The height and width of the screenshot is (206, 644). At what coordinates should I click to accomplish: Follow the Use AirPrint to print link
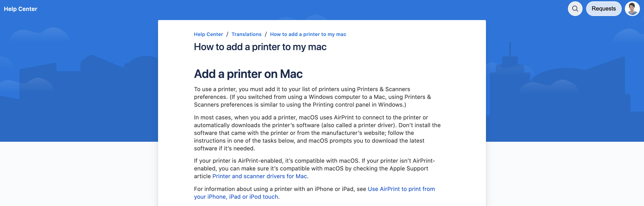click(401, 189)
